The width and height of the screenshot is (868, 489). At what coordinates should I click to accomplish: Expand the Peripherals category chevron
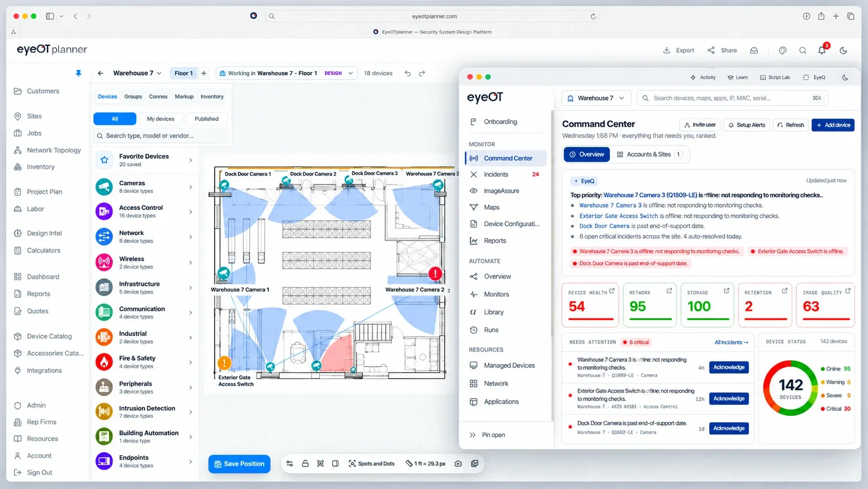(x=191, y=388)
